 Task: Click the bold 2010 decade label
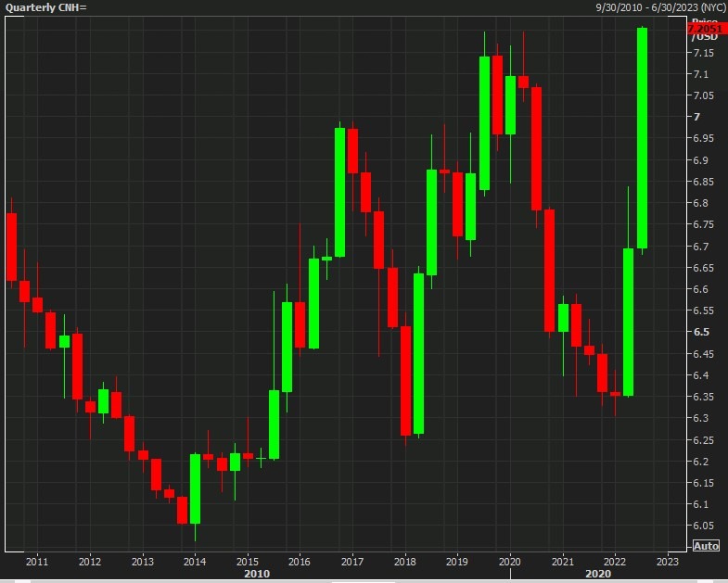coord(257,574)
